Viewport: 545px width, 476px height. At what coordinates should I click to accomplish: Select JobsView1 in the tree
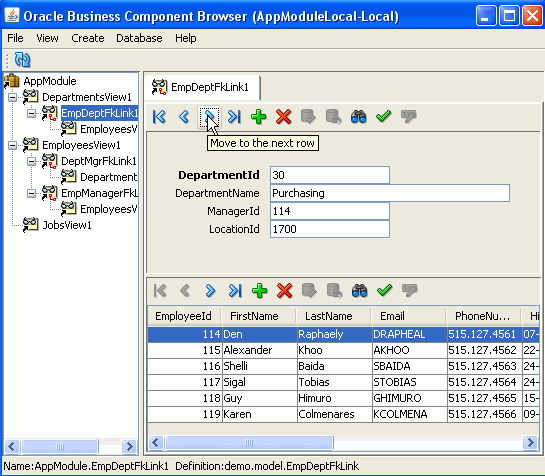point(67,225)
